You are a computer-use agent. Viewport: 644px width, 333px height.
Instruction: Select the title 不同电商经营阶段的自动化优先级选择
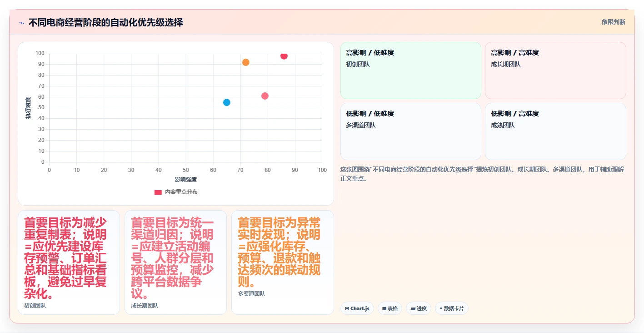(x=105, y=22)
